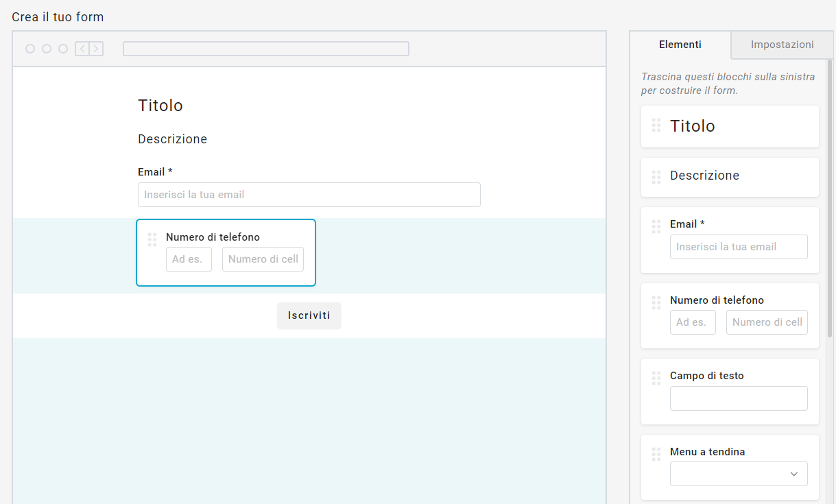Viewport: 836px width, 504px height.
Task: Click the 'Numero di cell' field in form canvas
Action: click(263, 259)
